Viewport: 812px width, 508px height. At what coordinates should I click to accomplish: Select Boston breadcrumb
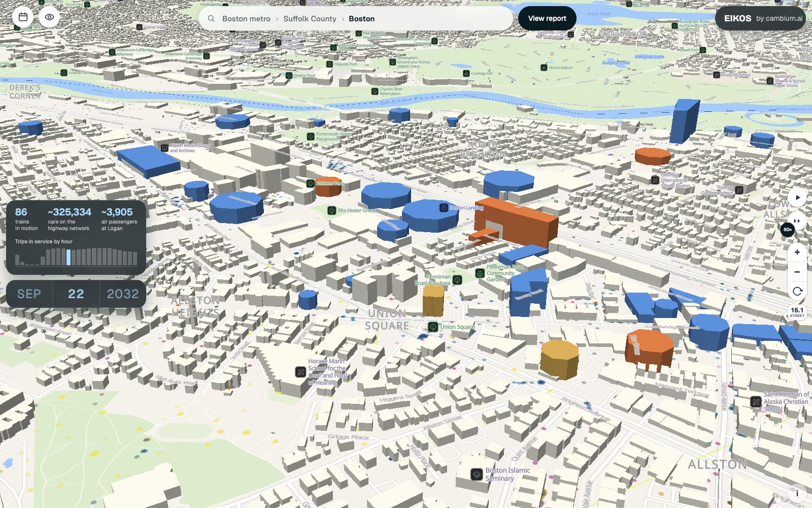pyautogui.click(x=361, y=18)
